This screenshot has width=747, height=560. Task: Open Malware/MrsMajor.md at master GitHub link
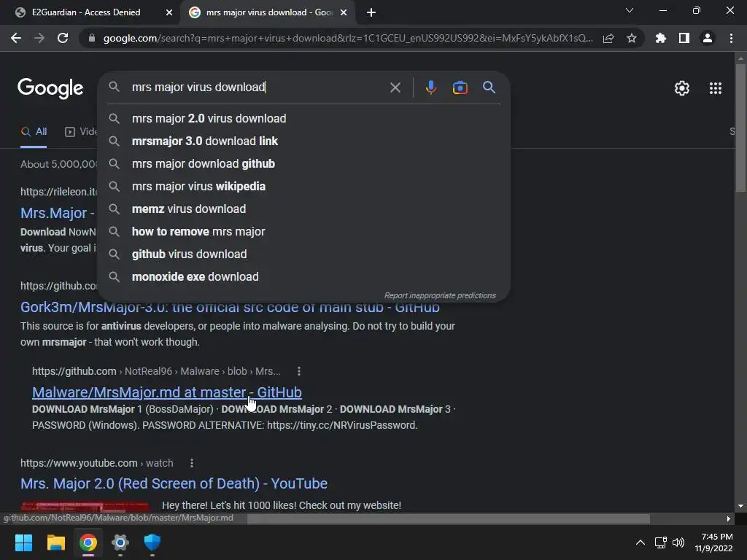[167, 392]
